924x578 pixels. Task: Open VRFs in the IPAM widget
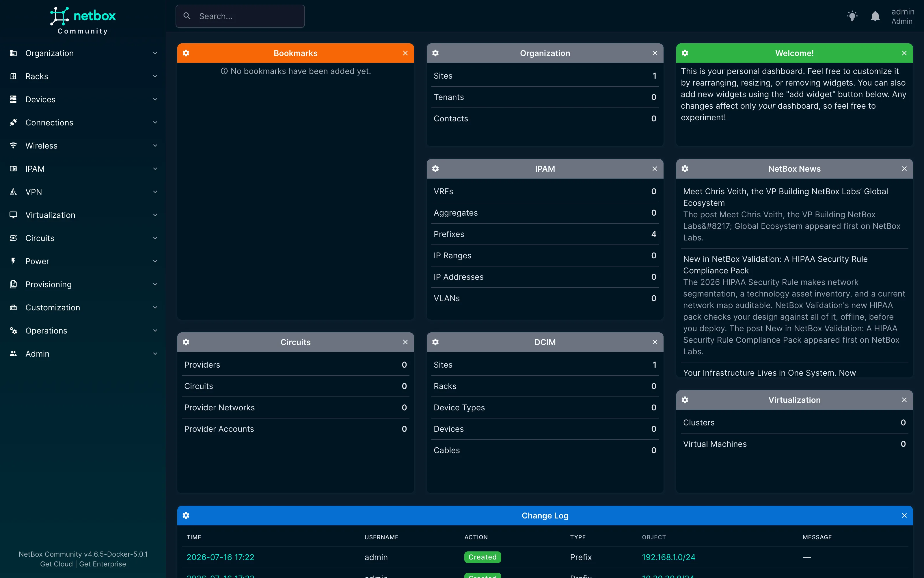coord(545,191)
